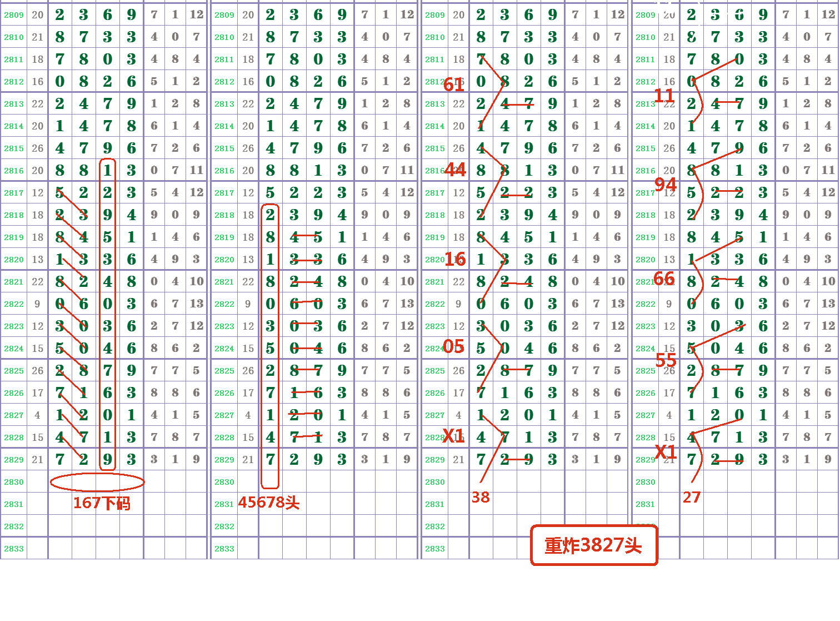
Task: Click the red annotation "44"
Action: pos(454,170)
